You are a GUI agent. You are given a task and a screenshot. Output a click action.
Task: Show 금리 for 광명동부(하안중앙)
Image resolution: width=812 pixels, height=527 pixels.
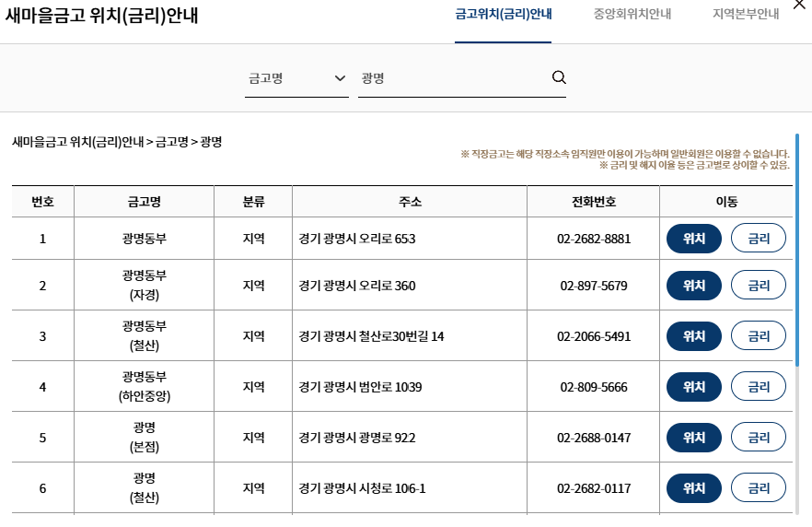pos(759,387)
